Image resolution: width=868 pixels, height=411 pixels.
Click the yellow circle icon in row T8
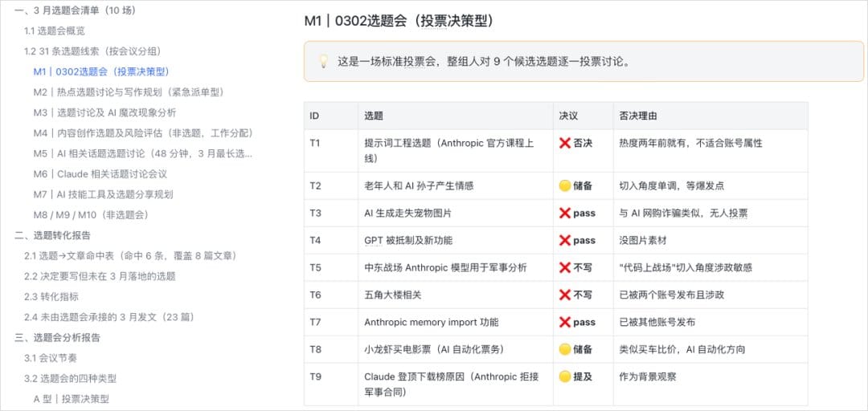(x=565, y=350)
